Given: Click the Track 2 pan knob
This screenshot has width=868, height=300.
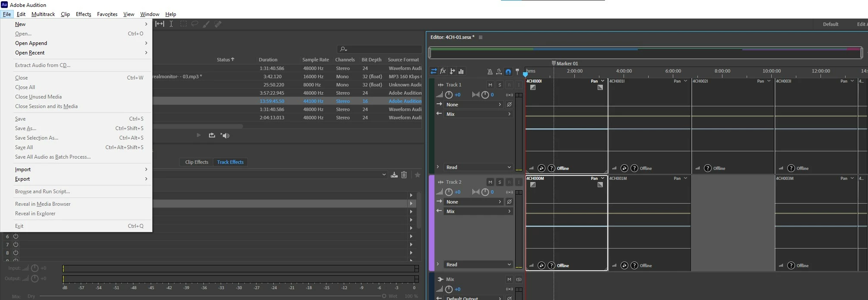Looking at the screenshot, I should coord(485,192).
